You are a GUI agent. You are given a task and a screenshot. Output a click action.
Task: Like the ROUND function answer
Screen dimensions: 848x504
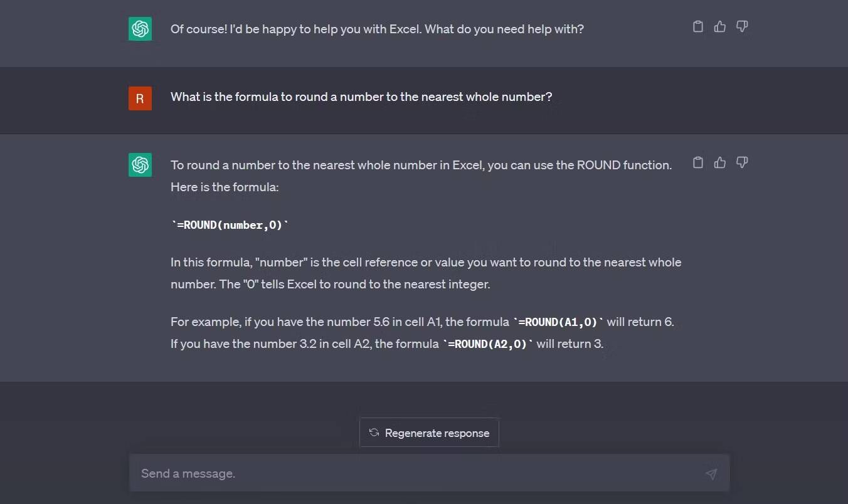click(720, 162)
